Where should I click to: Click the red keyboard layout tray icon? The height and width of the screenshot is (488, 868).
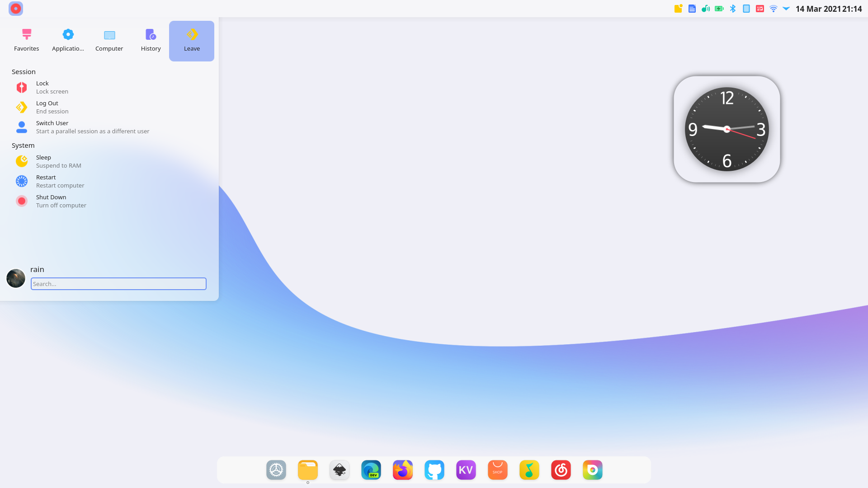click(760, 9)
